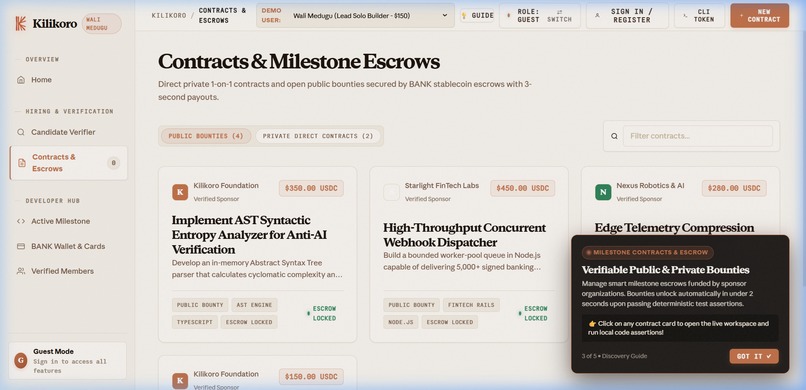Click the Guide button

pos(477,15)
